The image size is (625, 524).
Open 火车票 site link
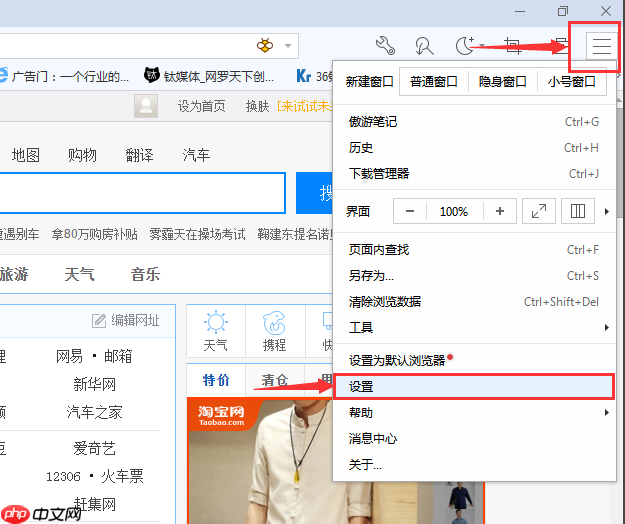(x=122, y=476)
